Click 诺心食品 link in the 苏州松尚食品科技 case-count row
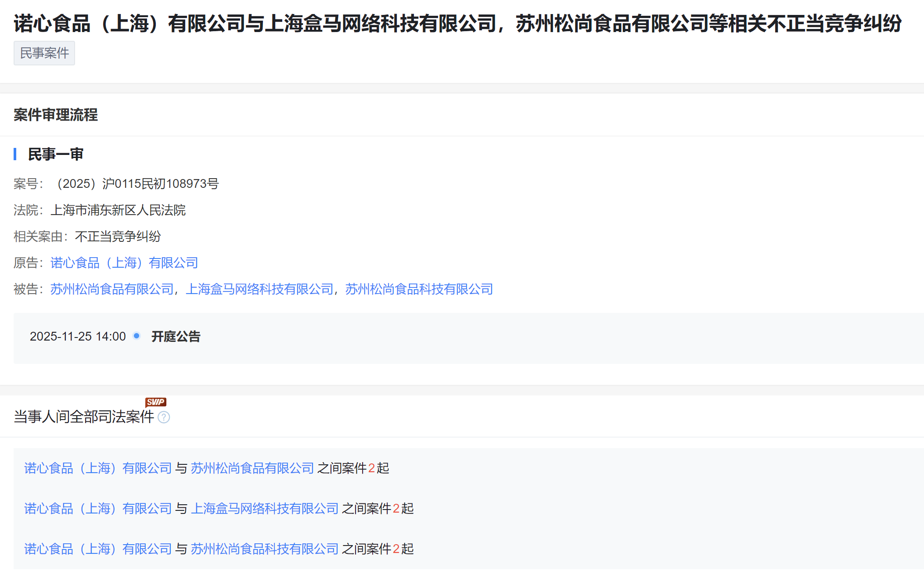This screenshot has width=924, height=578. pos(98,549)
